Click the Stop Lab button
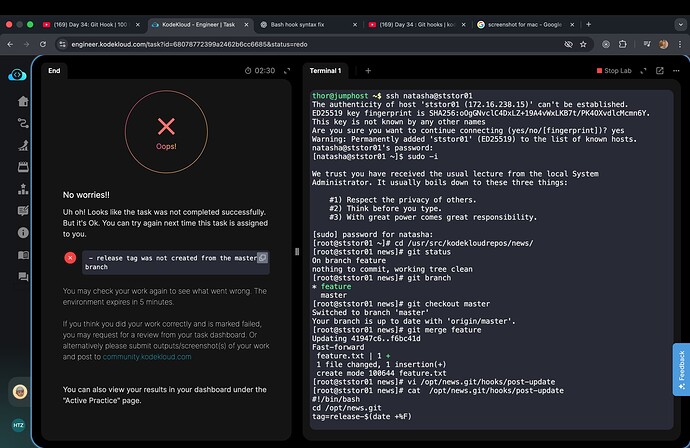Viewport: 690px width, 448px height. click(x=614, y=71)
